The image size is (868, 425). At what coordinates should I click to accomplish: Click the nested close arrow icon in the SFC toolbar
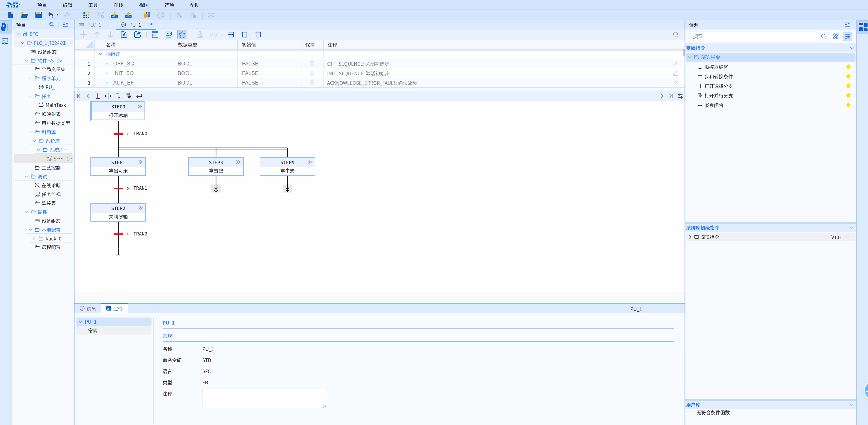coord(139,96)
